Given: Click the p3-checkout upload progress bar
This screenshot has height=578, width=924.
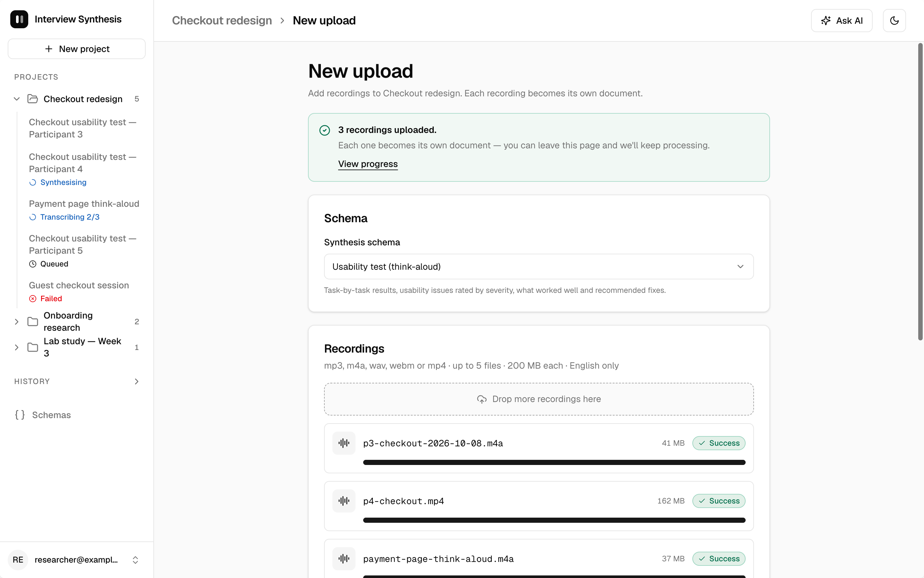Looking at the screenshot, I should pyautogui.click(x=554, y=462).
